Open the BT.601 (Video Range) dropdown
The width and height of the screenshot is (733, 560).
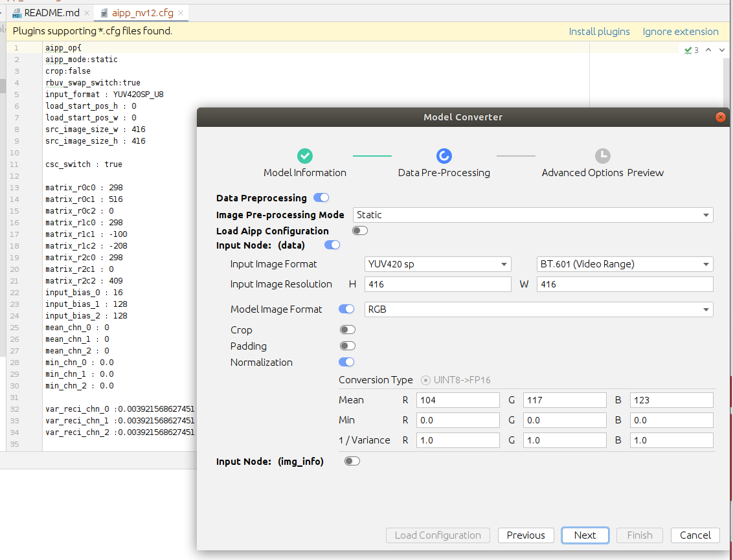[x=625, y=264]
